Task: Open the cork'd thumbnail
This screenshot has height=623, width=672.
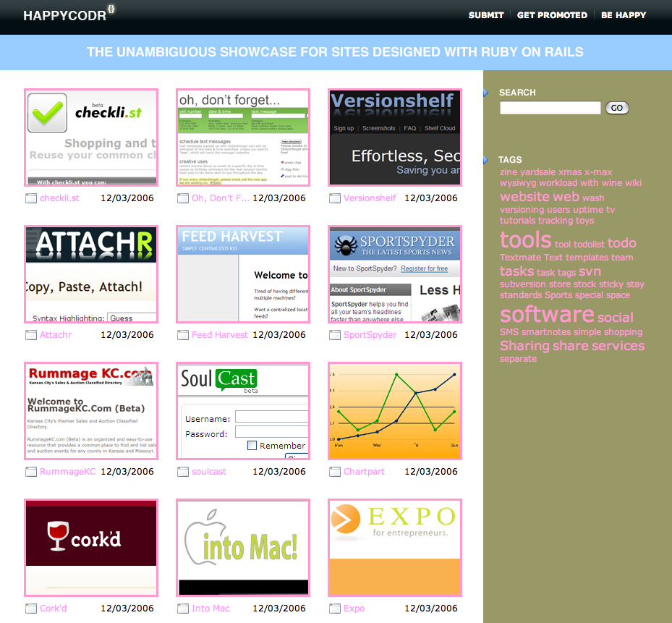Action: [91, 548]
